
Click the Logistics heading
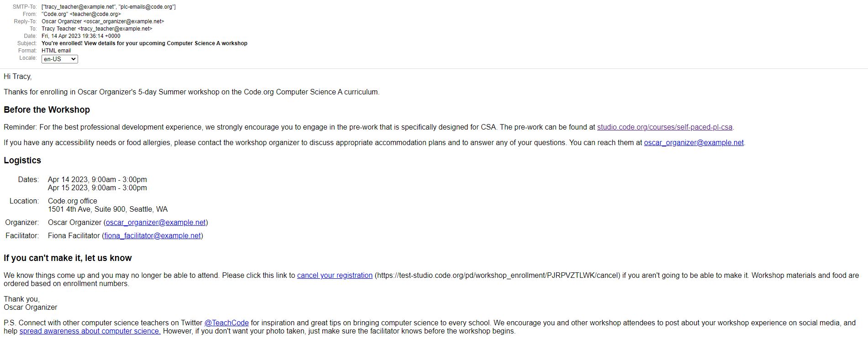coord(22,161)
